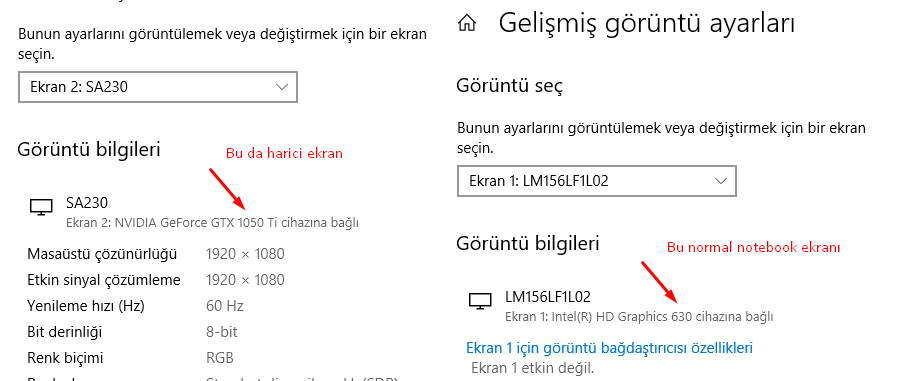Open the Ekran 1: LM156LF1L02 dropdown
The width and height of the screenshot is (906, 381).
tap(597, 181)
